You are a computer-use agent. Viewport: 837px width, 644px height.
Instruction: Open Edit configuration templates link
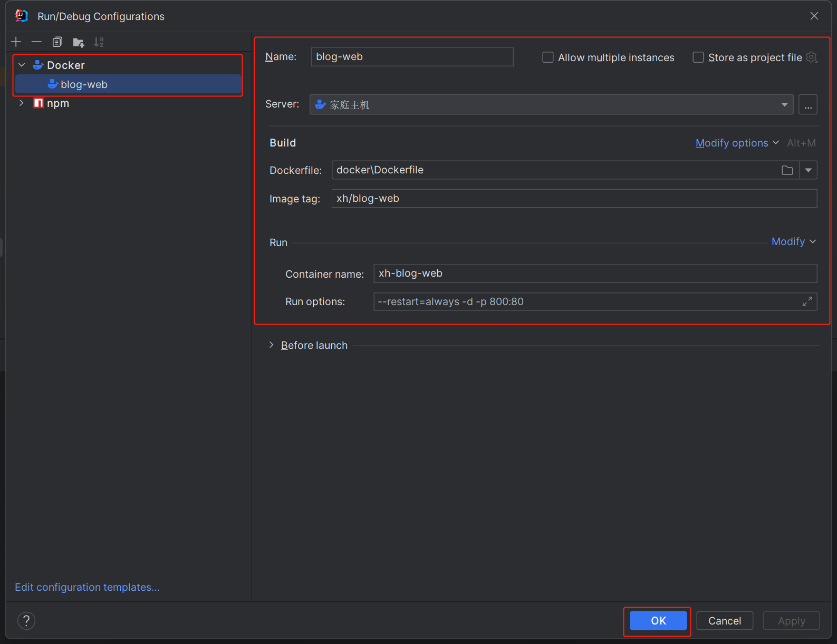(87, 587)
